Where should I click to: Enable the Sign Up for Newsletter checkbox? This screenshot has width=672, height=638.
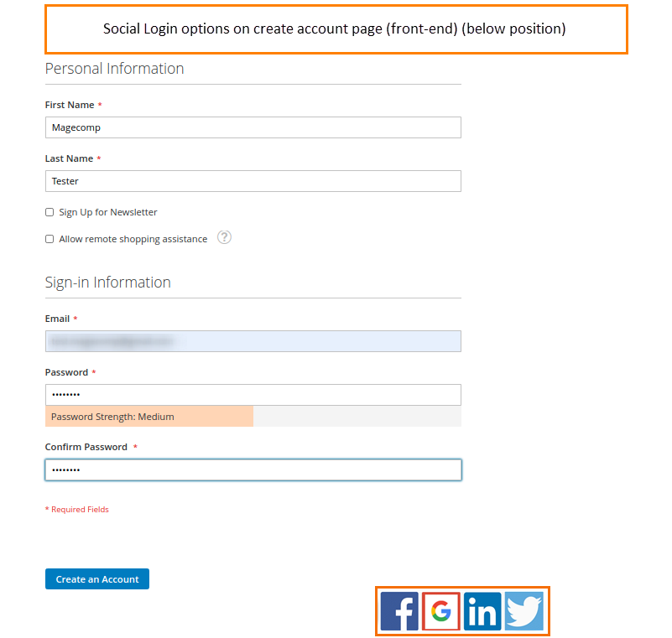[49, 212]
